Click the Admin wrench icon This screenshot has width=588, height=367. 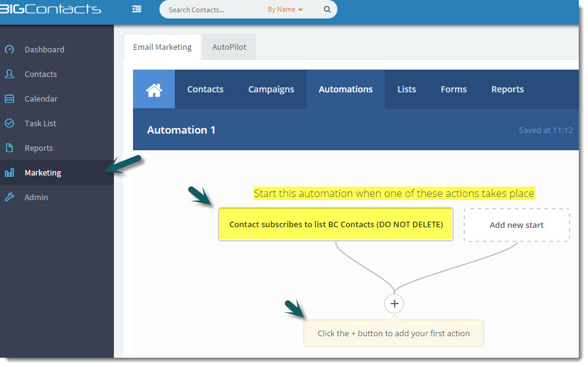(x=9, y=197)
